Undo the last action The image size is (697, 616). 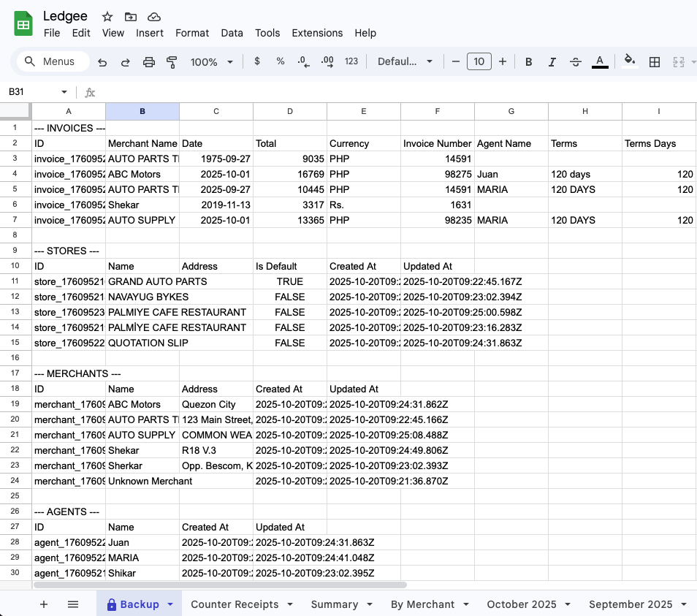click(x=102, y=61)
